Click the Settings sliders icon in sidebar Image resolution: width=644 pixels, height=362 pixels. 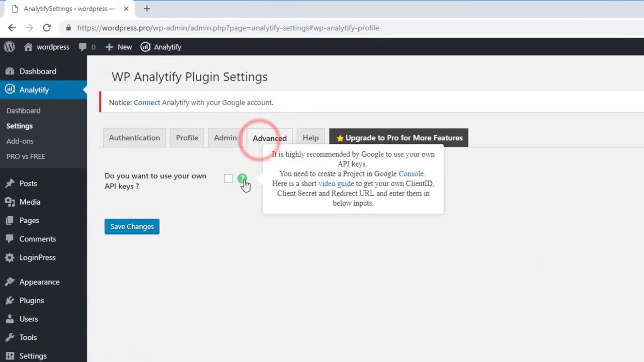coord(10,356)
